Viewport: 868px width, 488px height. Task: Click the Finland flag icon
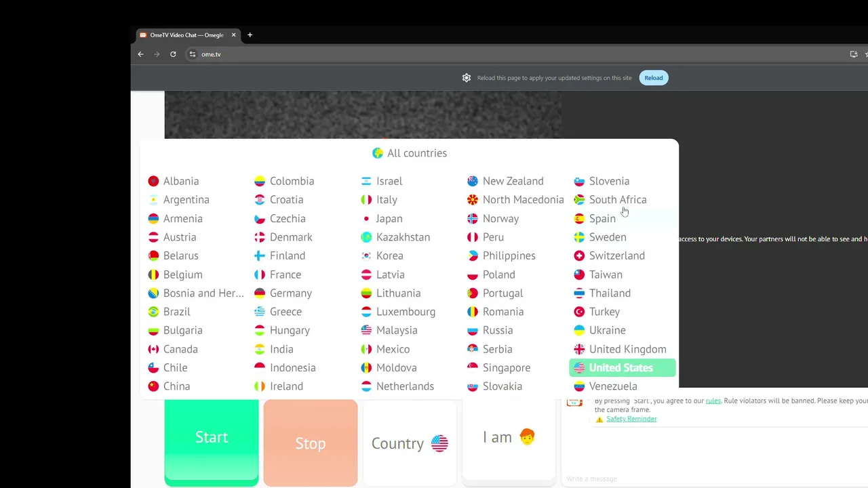click(260, 256)
